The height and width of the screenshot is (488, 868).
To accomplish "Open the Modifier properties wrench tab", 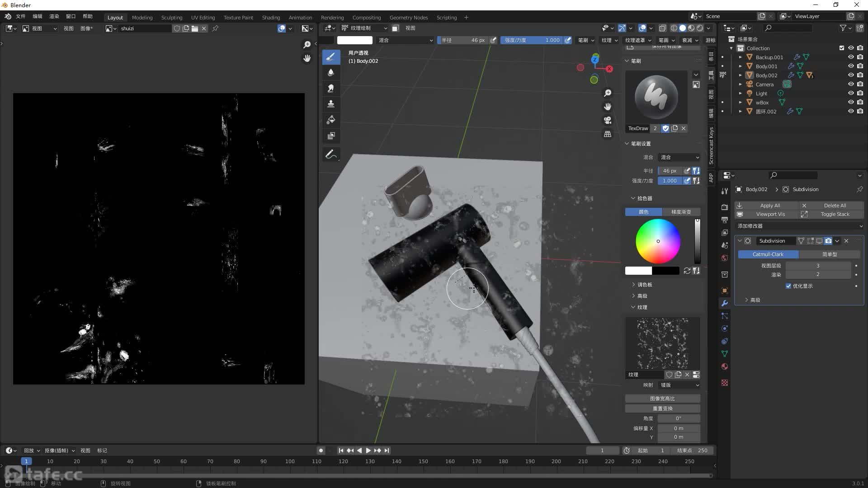I will point(725,303).
